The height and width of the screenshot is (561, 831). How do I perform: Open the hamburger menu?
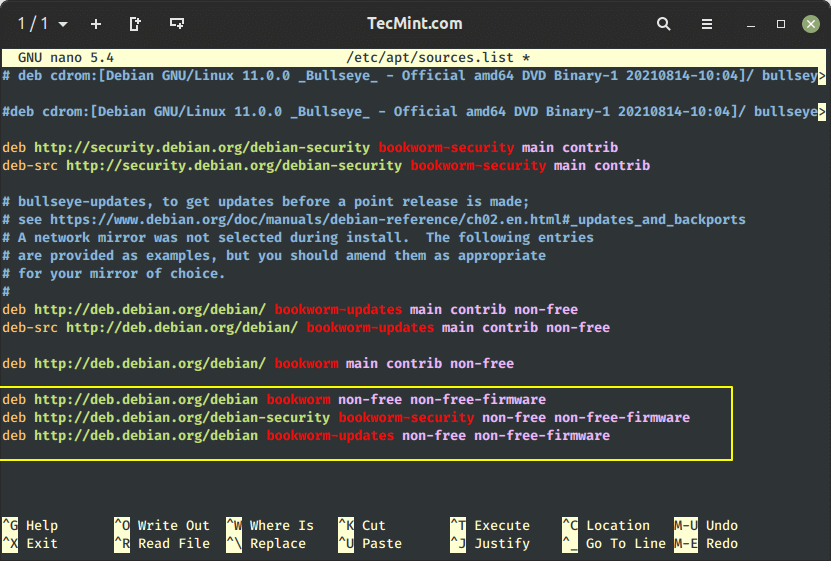coord(706,24)
